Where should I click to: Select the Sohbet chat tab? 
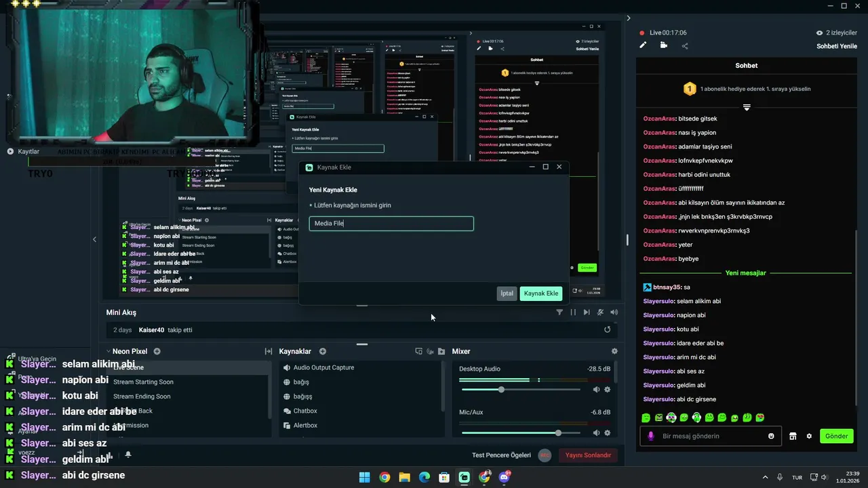click(747, 66)
